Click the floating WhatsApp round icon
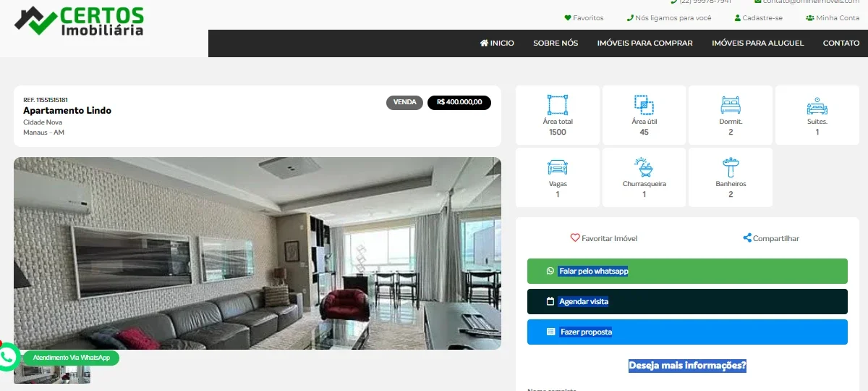Image resolution: width=868 pixels, height=391 pixels. (7, 357)
